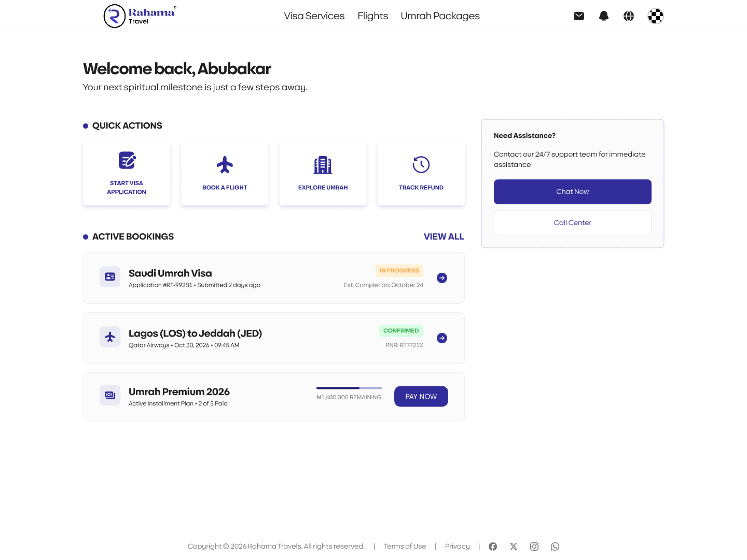Open the WhatsApp link in footer
This screenshot has width=747, height=560.
(555, 547)
